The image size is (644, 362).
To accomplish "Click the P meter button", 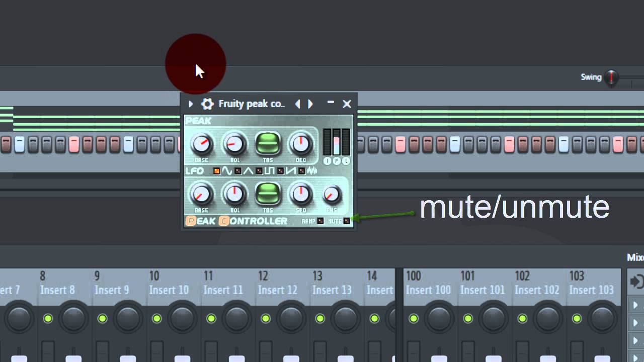I will [x=337, y=161].
